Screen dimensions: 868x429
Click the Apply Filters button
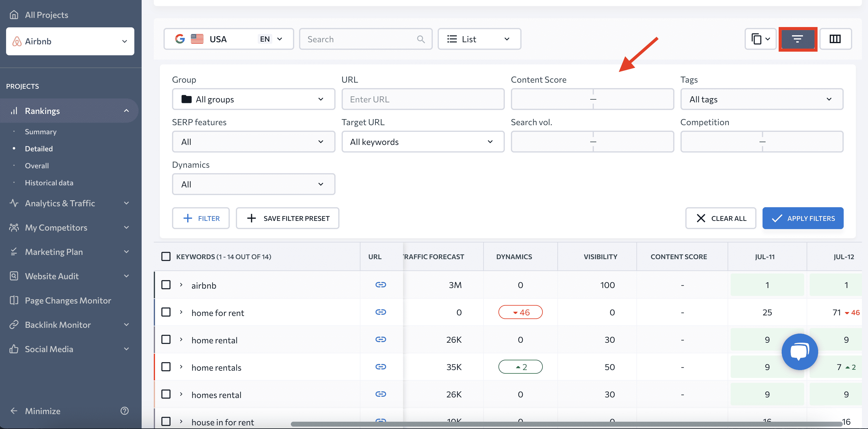pos(803,218)
